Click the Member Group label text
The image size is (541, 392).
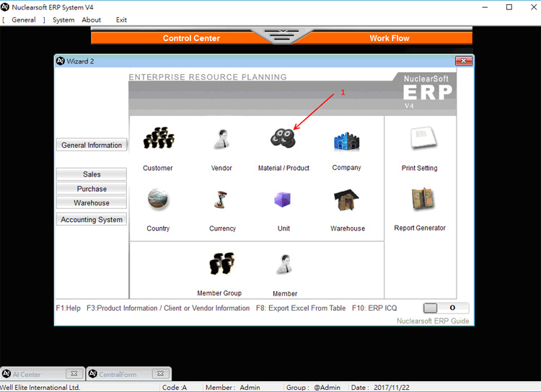[219, 293]
